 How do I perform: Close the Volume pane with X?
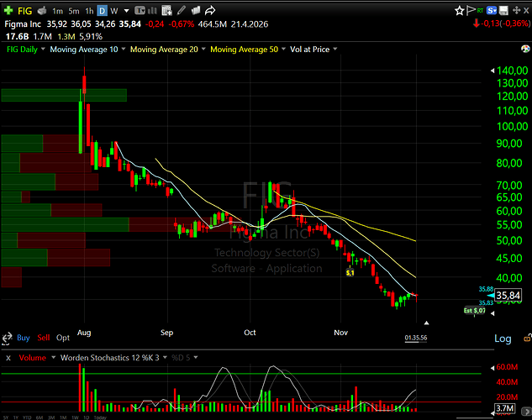(8, 358)
